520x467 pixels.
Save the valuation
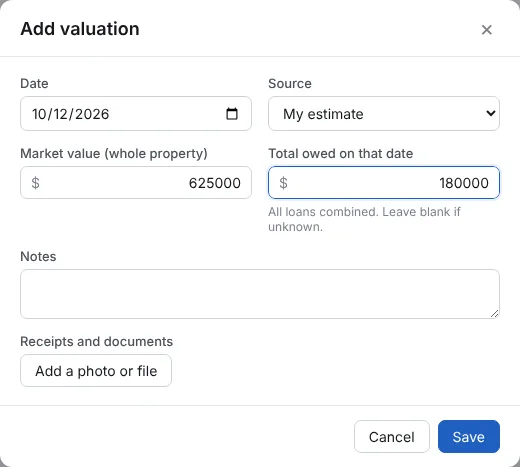pyautogui.click(x=469, y=437)
